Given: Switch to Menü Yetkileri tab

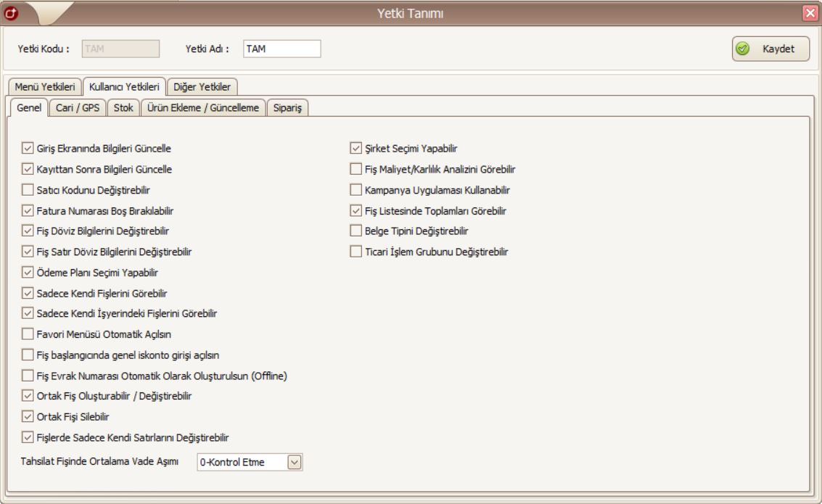Looking at the screenshot, I should point(42,88).
